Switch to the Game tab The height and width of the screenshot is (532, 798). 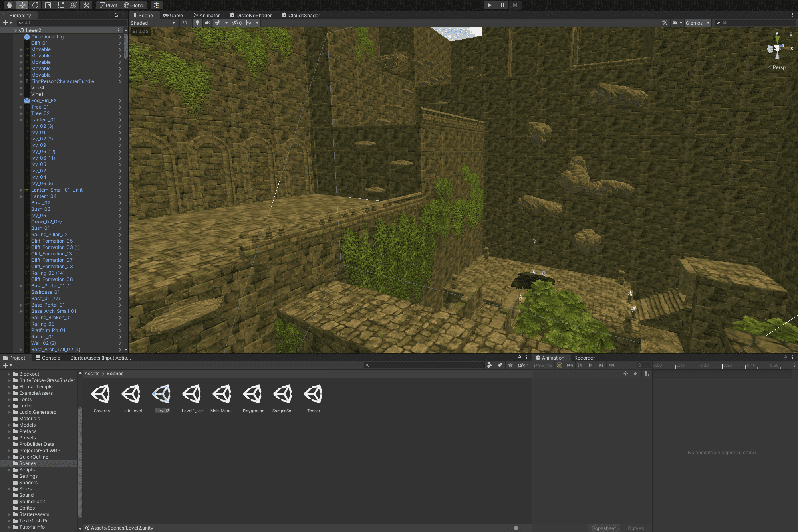pos(173,15)
